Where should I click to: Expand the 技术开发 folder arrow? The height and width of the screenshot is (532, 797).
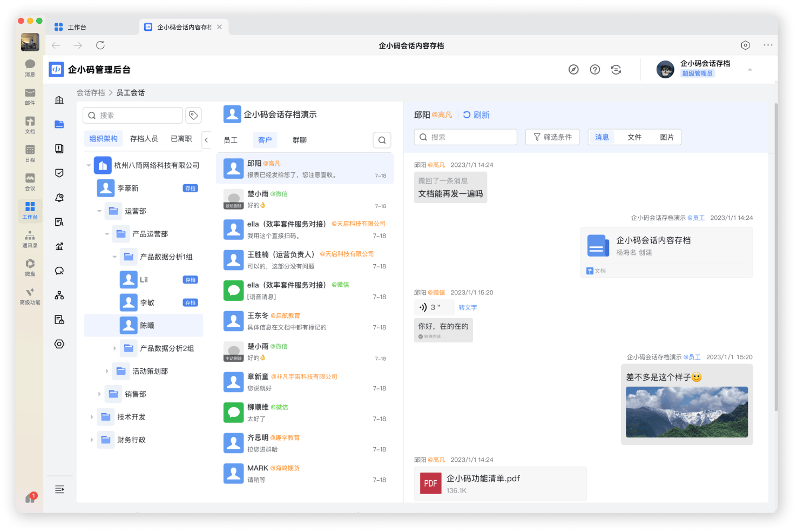[x=92, y=417]
